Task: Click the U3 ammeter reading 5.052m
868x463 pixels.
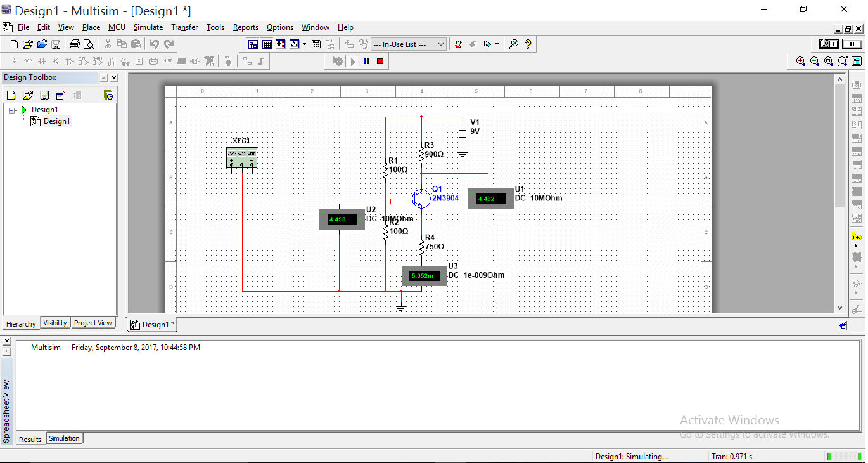Action: (x=424, y=276)
